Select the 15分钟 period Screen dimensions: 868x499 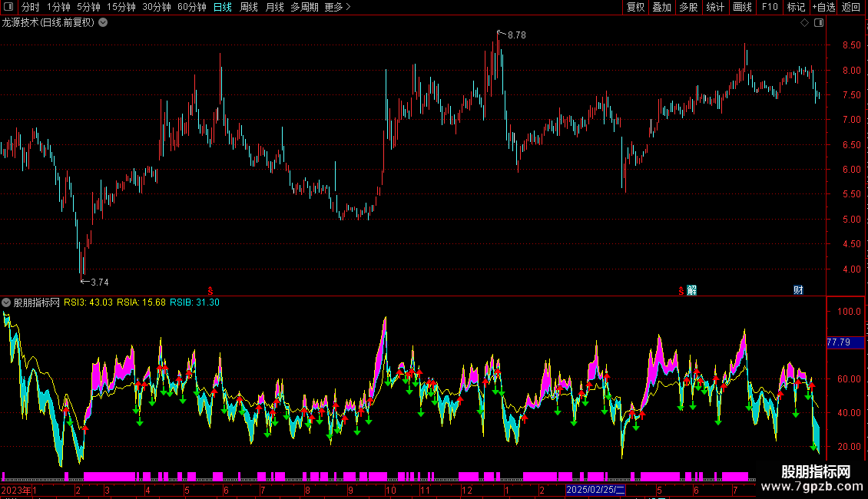click(121, 7)
